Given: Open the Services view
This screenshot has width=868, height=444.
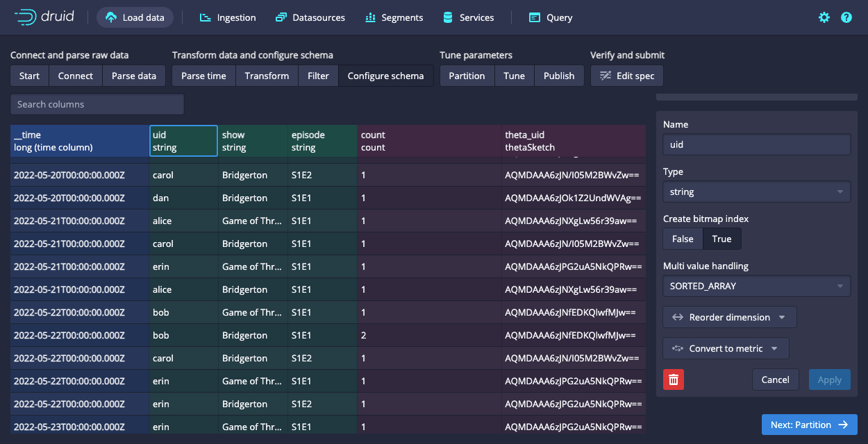Looking at the screenshot, I should (x=469, y=17).
